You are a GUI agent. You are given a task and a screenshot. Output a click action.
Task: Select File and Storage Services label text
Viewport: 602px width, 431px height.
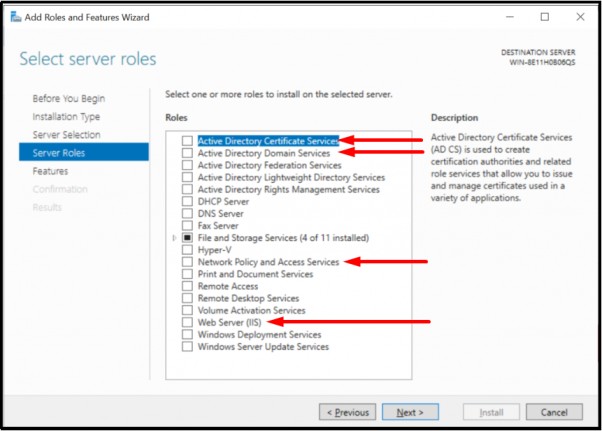coord(283,238)
